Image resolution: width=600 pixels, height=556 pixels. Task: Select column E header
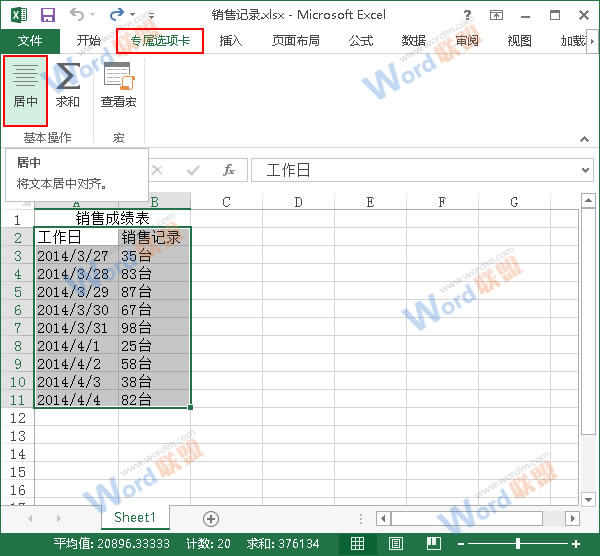click(370, 202)
